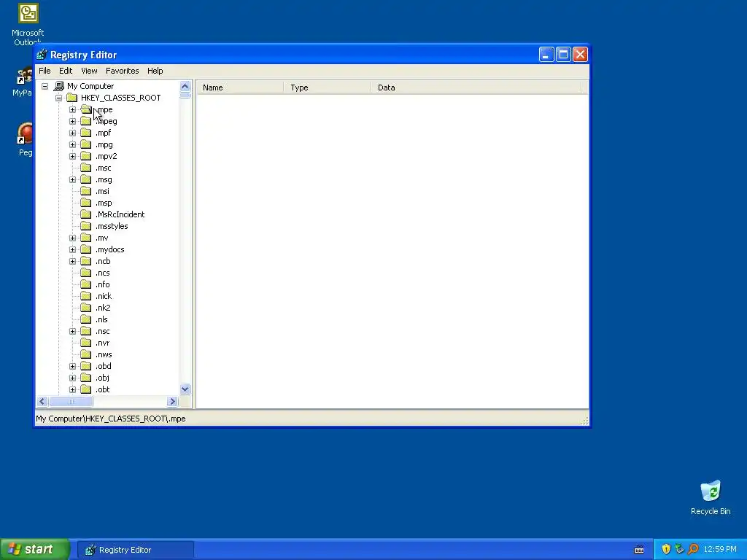The height and width of the screenshot is (560, 747).
Task: Click the .msi folder icon
Action: (x=86, y=191)
